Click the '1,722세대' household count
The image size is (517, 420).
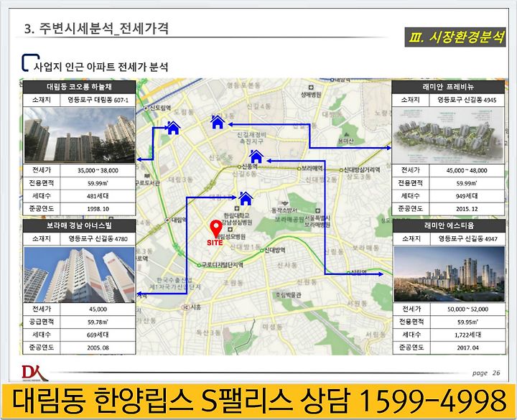pyautogui.click(x=468, y=335)
